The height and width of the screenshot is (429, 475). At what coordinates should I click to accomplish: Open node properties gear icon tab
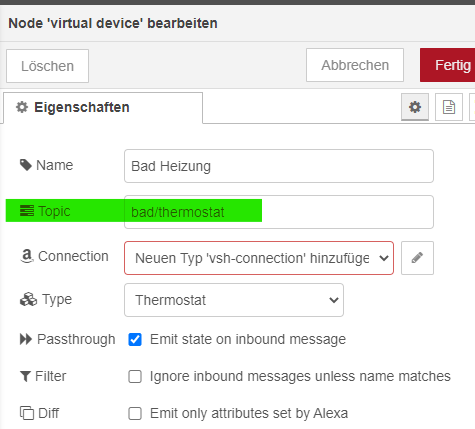tap(415, 107)
